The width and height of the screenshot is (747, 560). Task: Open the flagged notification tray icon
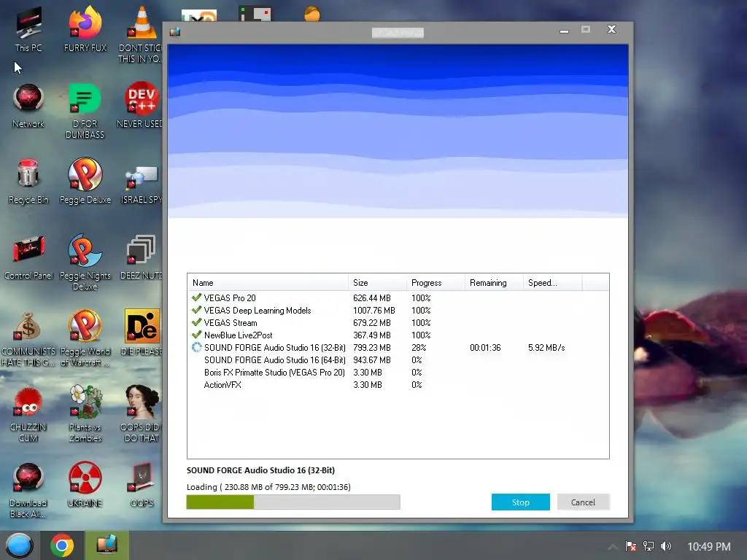pyautogui.click(x=631, y=546)
